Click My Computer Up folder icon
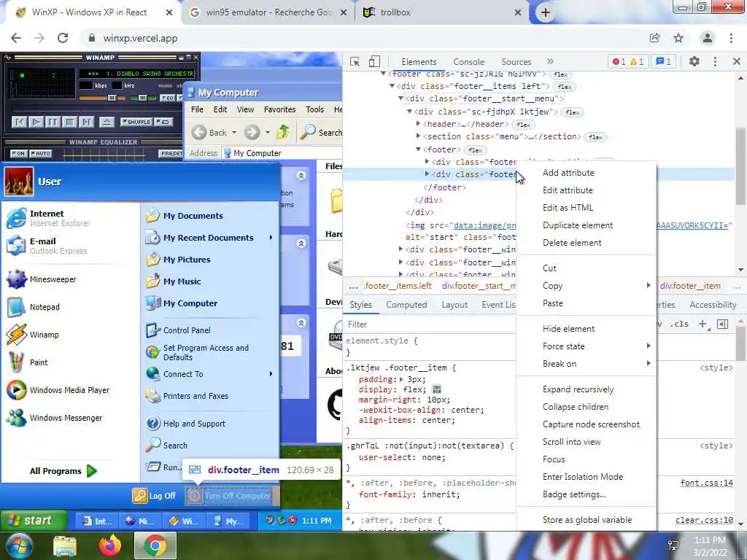This screenshot has height=560, width=747. (283, 132)
